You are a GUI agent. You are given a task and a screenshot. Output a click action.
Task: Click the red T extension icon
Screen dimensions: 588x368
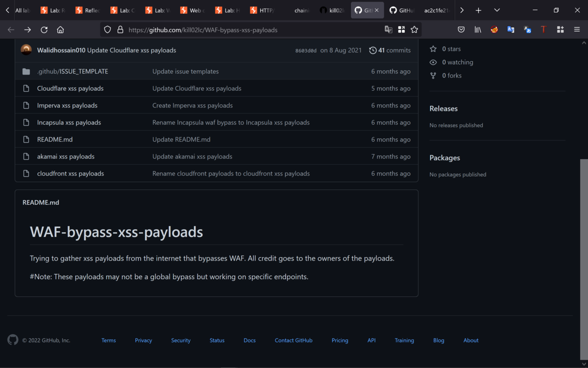pos(544,30)
